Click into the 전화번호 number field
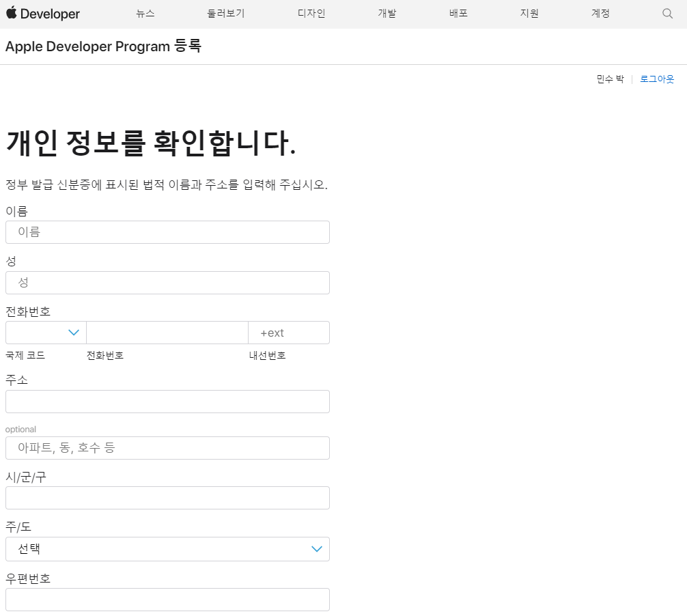 coord(167,333)
